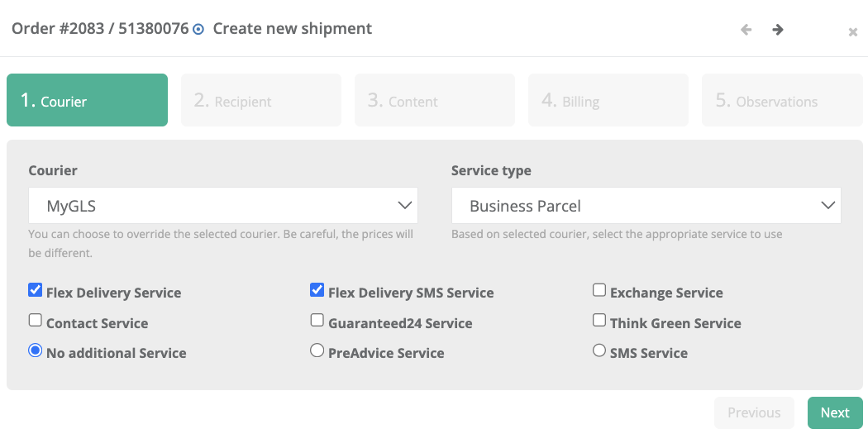Check the Guaranteed24 Service option
The height and width of the screenshot is (448, 868).
317,321
